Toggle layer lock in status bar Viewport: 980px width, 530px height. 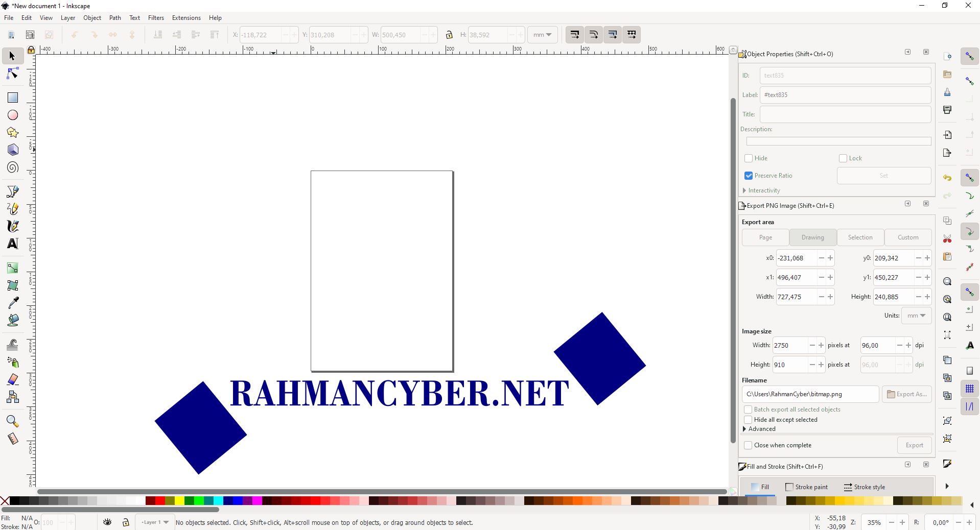pos(126,522)
